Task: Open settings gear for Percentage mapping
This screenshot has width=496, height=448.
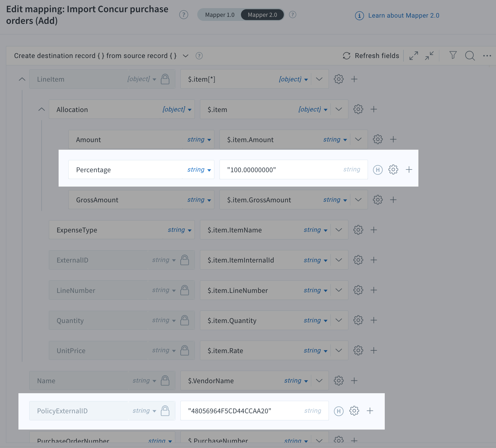Action: (x=393, y=169)
